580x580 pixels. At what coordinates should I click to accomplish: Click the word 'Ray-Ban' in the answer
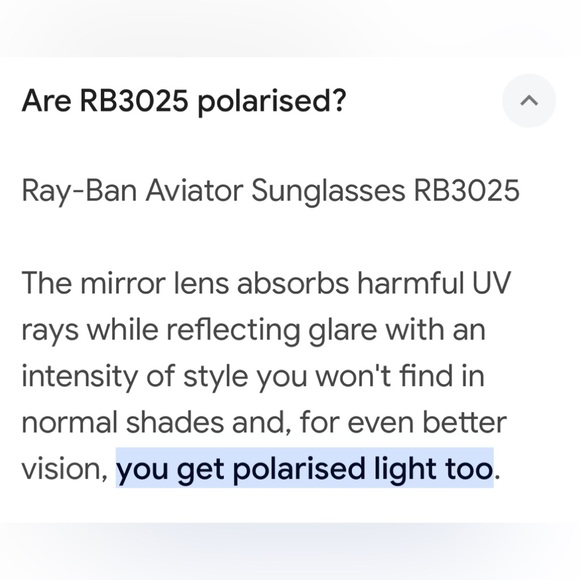coord(79,192)
